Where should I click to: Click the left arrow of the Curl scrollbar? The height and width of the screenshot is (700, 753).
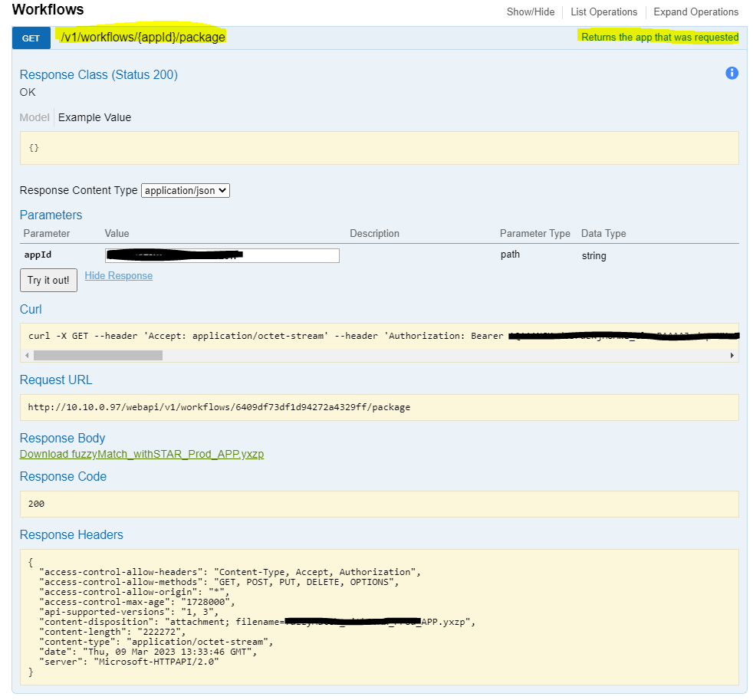(x=25, y=354)
